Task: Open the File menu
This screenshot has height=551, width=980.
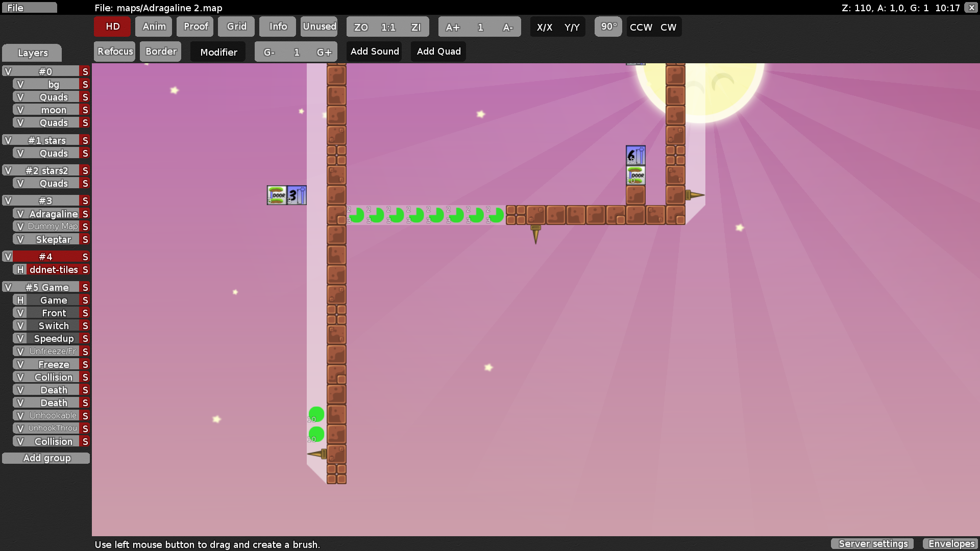Action: pos(15,7)
